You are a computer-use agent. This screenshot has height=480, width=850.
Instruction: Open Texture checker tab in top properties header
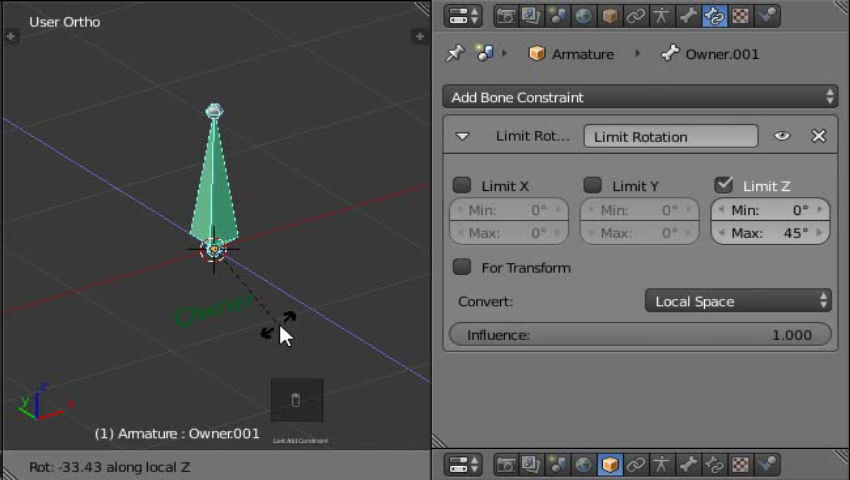coord(740,16)
